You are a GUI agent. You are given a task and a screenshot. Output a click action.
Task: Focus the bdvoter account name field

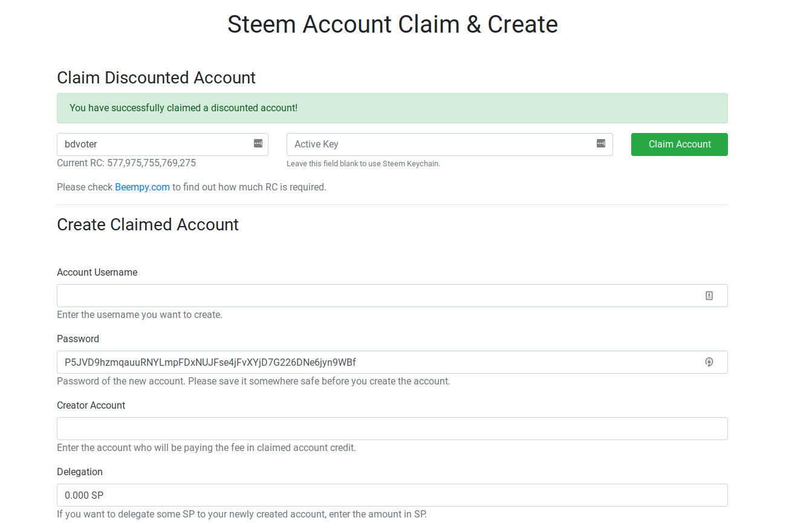154,144
